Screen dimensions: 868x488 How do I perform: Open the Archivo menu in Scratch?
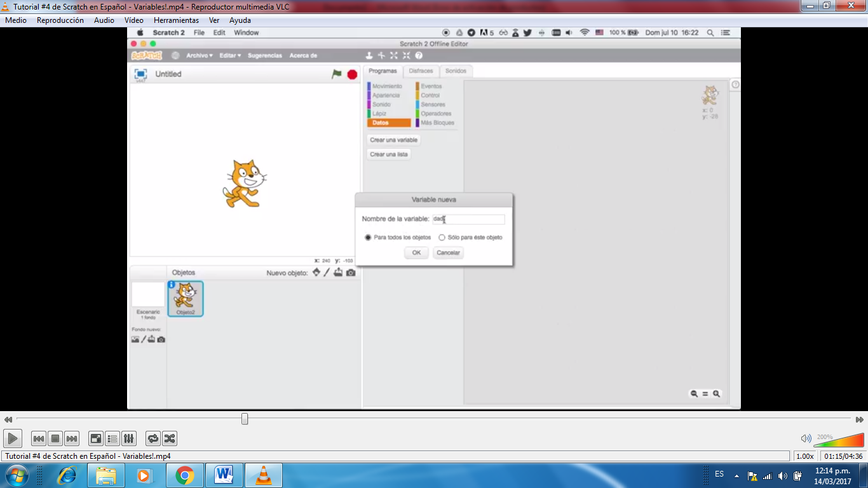198,55
